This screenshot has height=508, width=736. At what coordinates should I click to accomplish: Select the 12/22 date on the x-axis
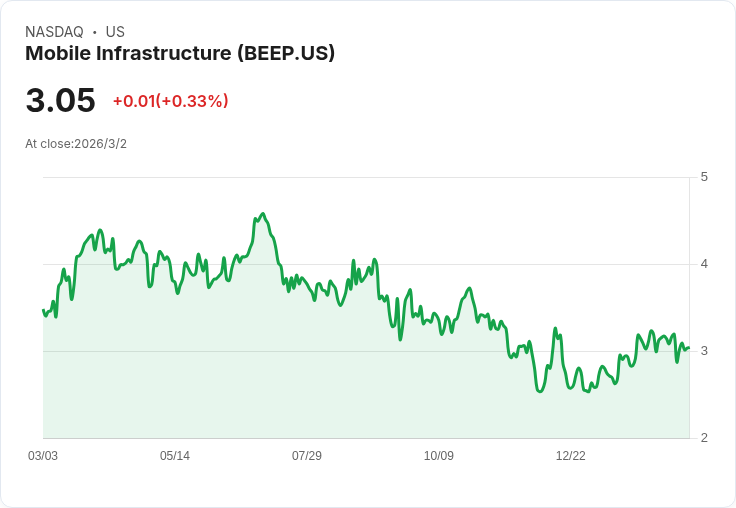tap(571, 456)
